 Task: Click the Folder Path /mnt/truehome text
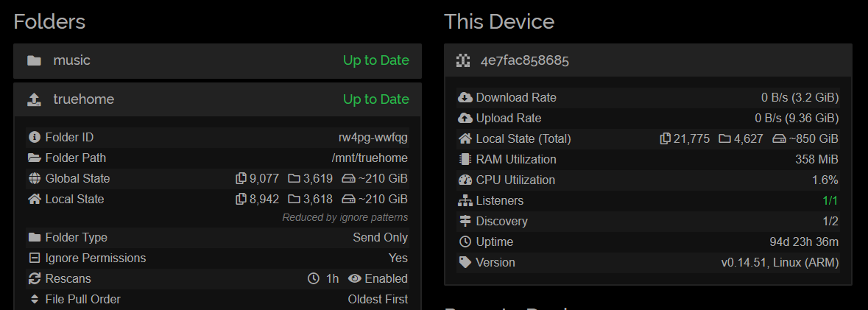pos(370,158)
